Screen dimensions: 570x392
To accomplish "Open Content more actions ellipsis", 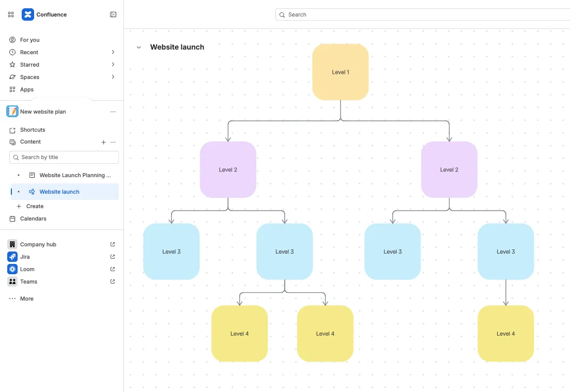I will [x=113, y=143].
